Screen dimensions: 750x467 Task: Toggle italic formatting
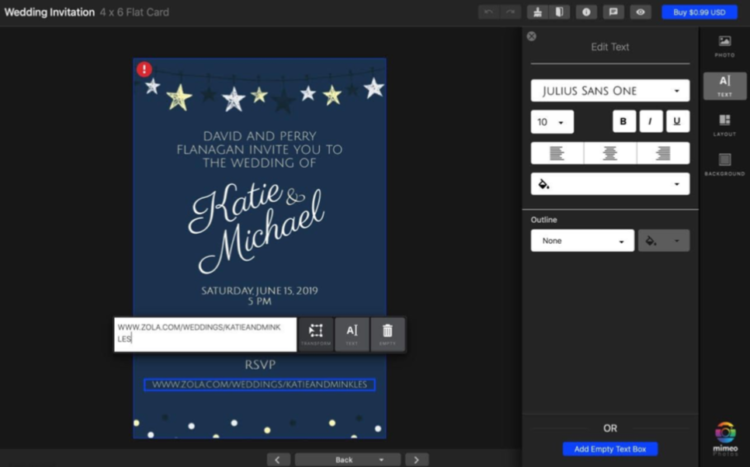pyautogui.click(x=651, y=122)
